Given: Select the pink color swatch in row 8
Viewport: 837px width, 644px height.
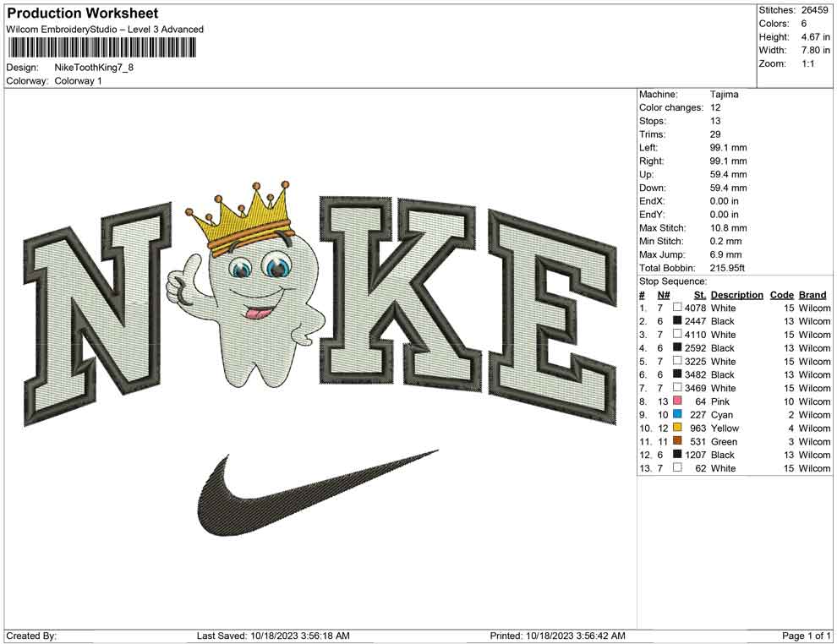Looking at the screenshot, I should pos(677,401).
